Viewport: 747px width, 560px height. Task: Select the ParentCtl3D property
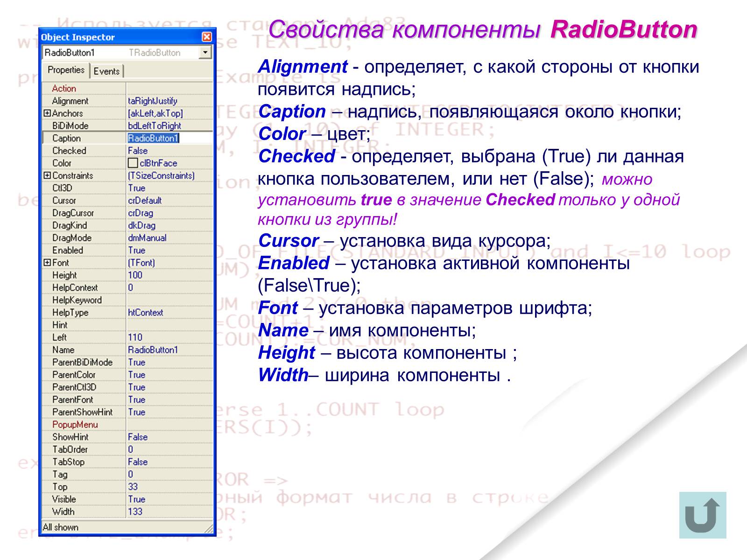coord(74,387)
